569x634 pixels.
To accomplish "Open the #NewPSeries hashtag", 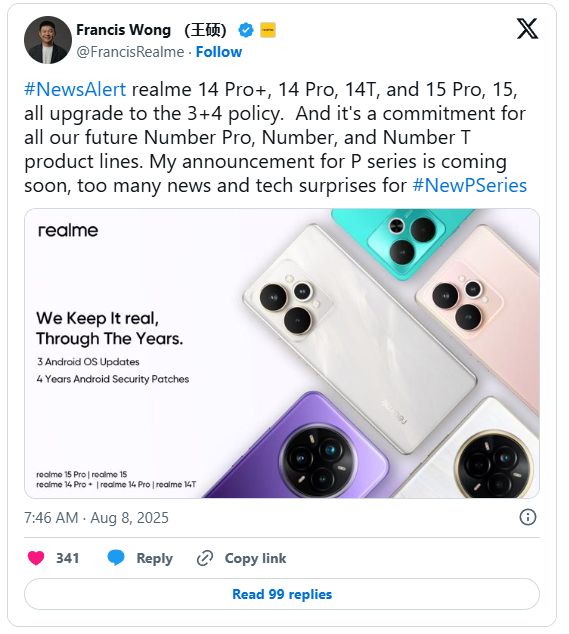I will 470,186.
